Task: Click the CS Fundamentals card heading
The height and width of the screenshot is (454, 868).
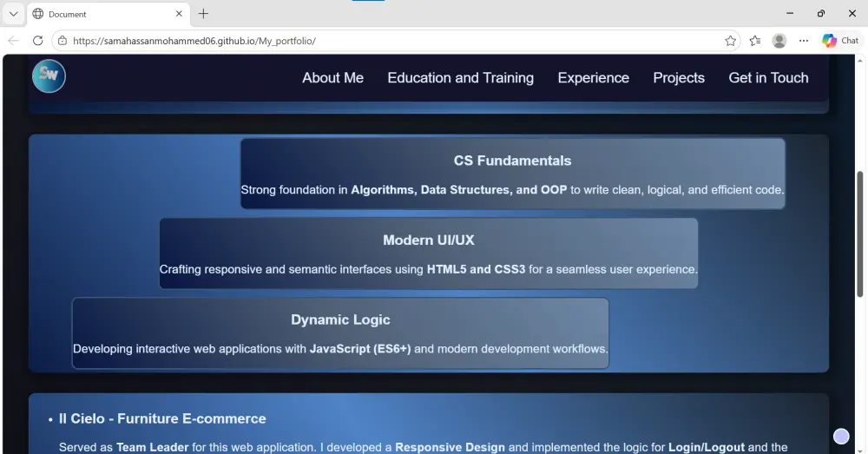Action: (513, 161)
